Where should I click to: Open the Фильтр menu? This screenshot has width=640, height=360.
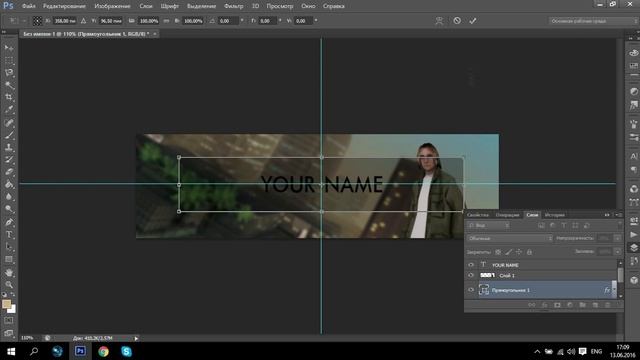coord(233,6)
